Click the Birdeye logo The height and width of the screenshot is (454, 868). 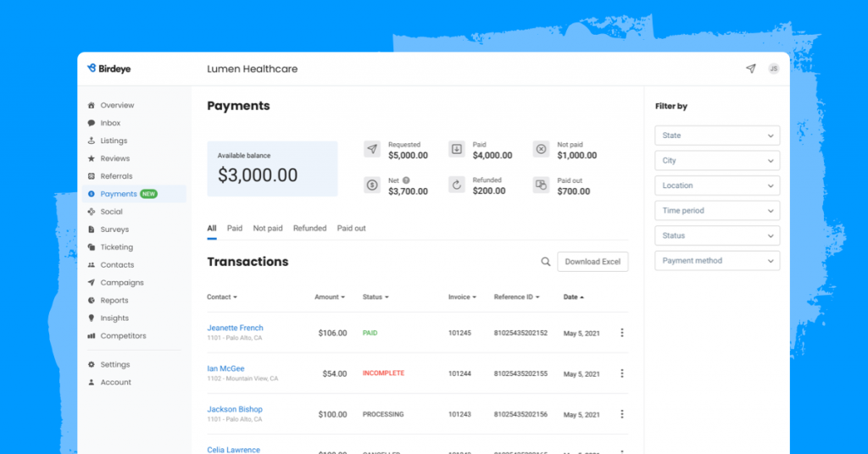110,69
